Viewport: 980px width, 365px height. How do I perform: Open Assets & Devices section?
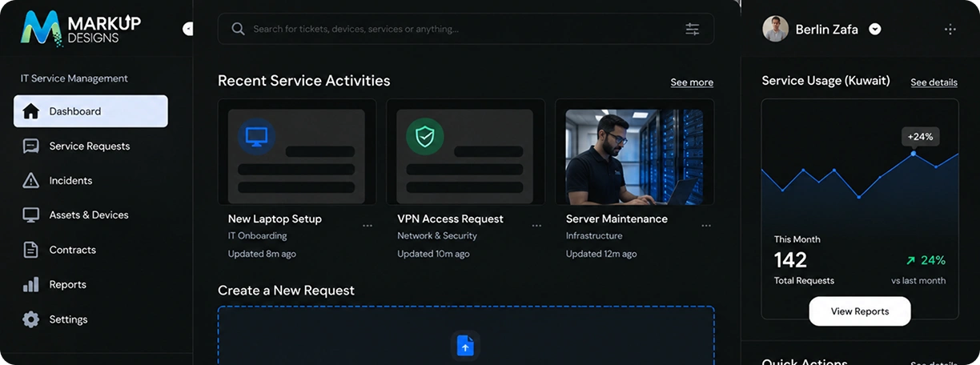pos(90,215)
